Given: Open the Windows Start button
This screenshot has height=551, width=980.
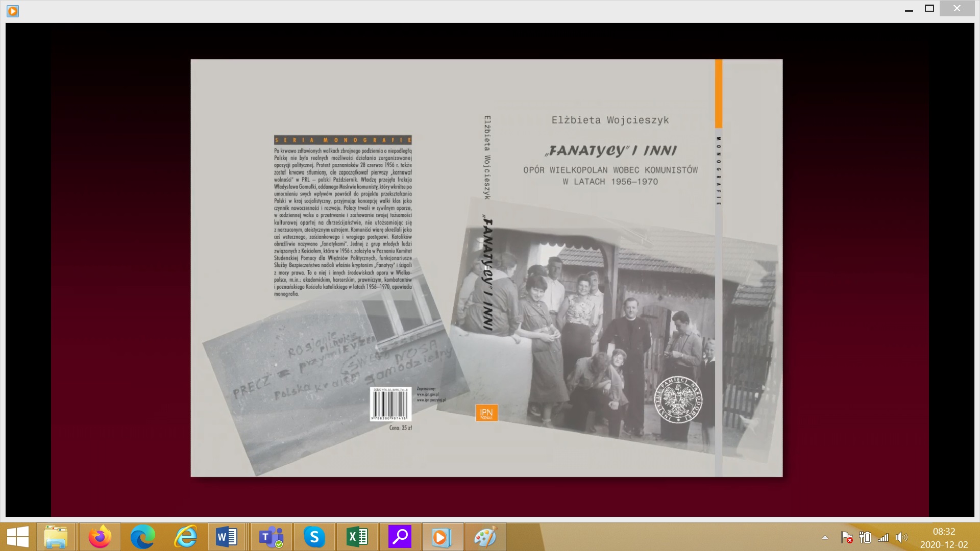Looking at the screenshot, I should 18,537.
